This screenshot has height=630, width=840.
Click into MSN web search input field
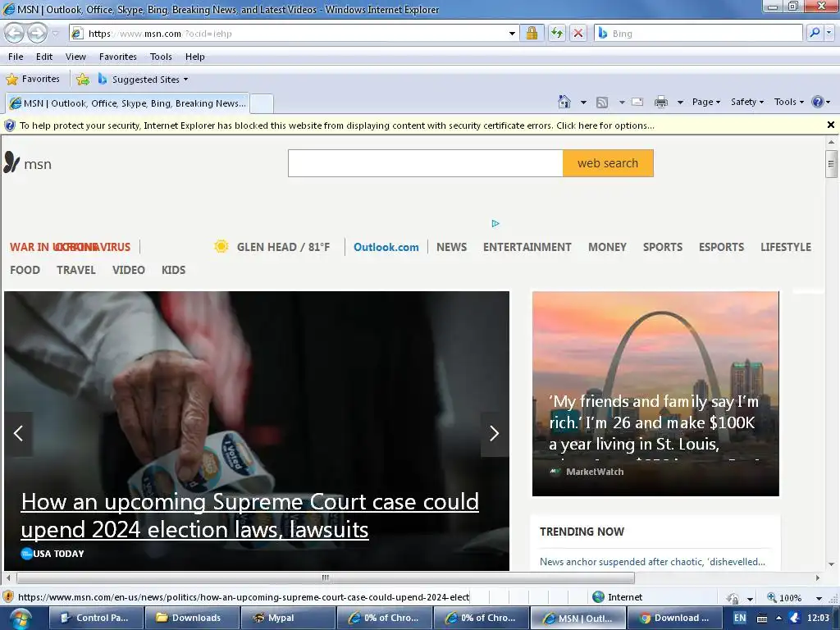click(426, 163)
